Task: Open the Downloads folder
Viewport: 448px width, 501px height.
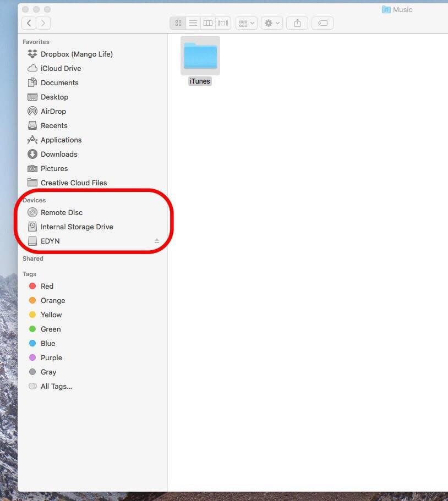Action: coord(58,154)
